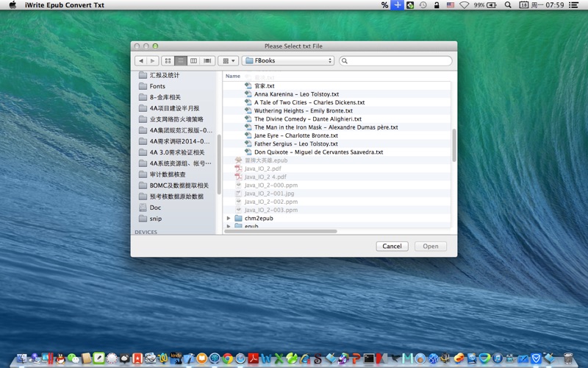This screenshot has height=368, width=588.
Task: Switch to icon view mode
Action: point(168,61)
